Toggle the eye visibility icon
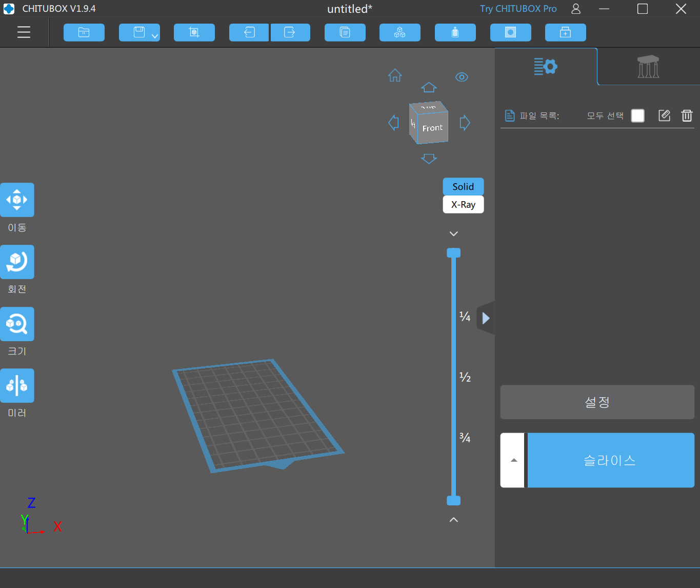Screen dimensions: 700x588 (462, 77)
